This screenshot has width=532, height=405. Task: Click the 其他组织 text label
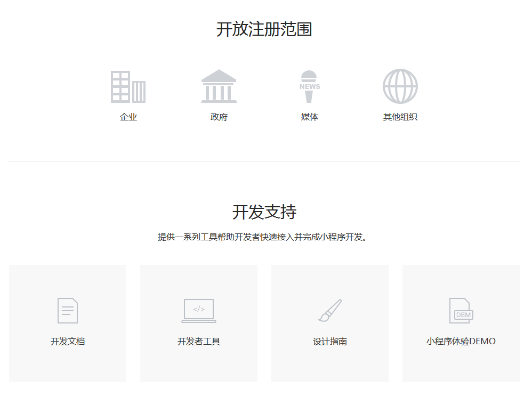click(400, 117)
